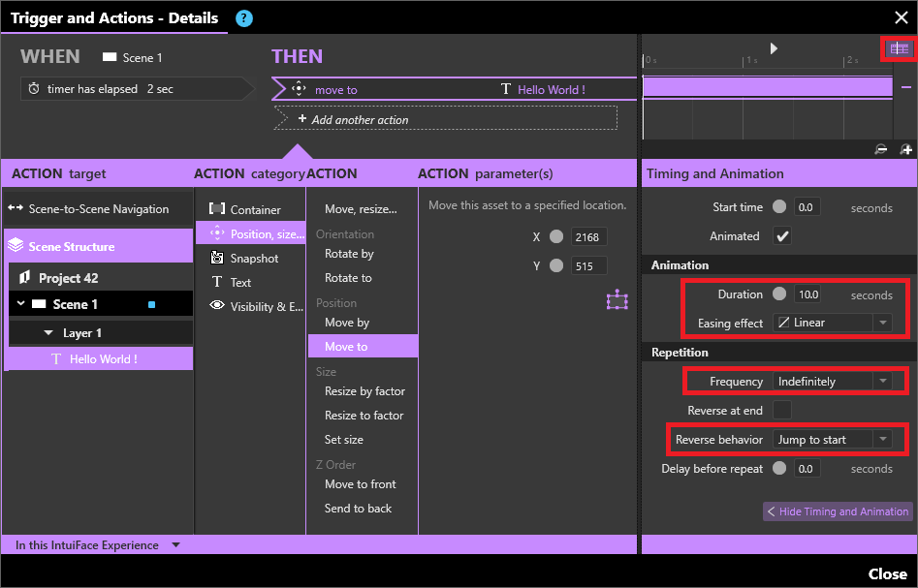The image size is (918, 588).
Task: Collapse the Layer 1 tree node
Action: tap(48, 333)
